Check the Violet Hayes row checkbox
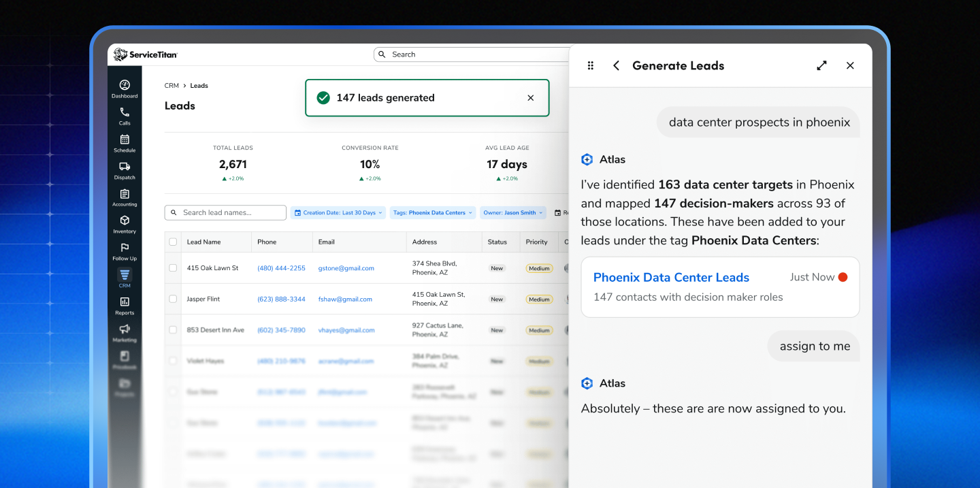 pos(173,361)
